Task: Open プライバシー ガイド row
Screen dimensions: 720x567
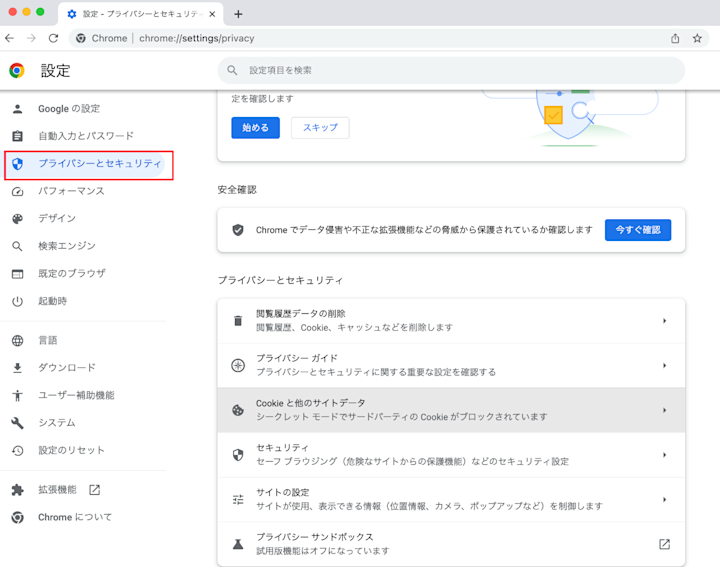Action: tap(451, 365)
